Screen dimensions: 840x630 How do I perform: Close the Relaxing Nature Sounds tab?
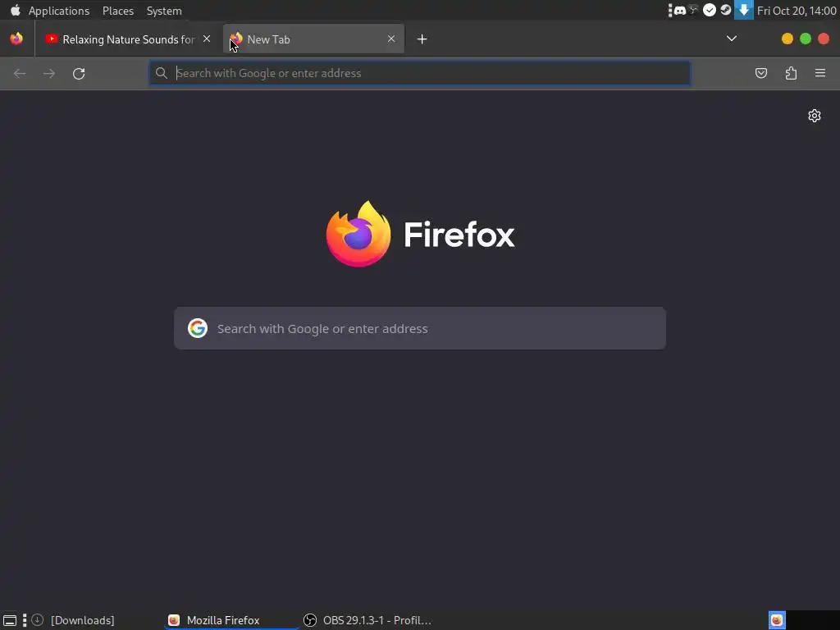[207, 39]
